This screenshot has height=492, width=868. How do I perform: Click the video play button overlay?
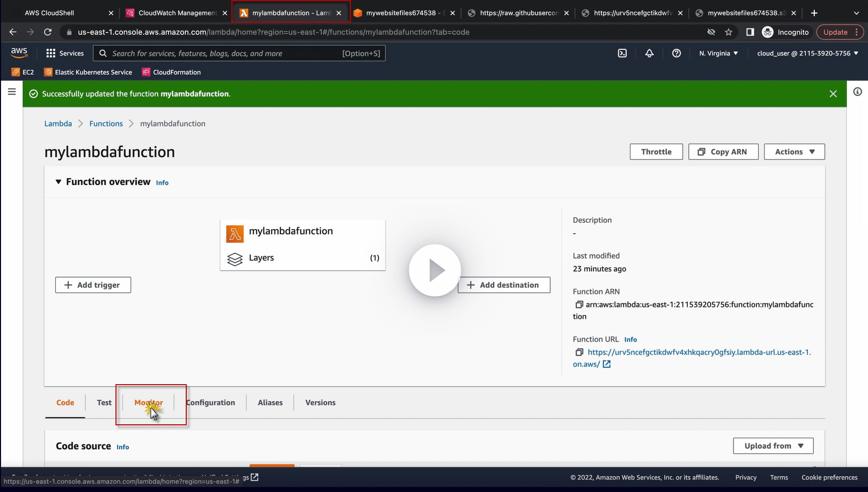(435, 270)
